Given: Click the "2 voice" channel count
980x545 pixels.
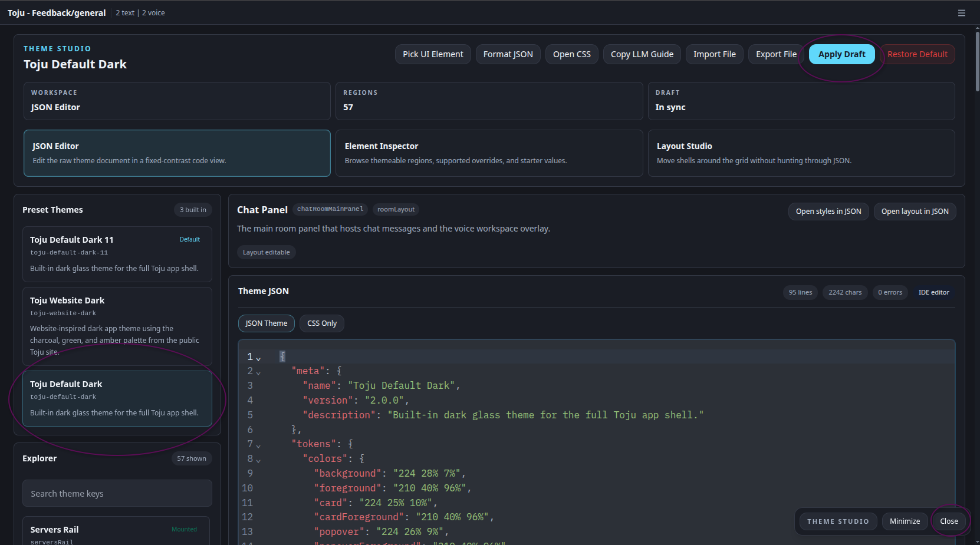Looking at the screenshot, I should coord(153,13).
